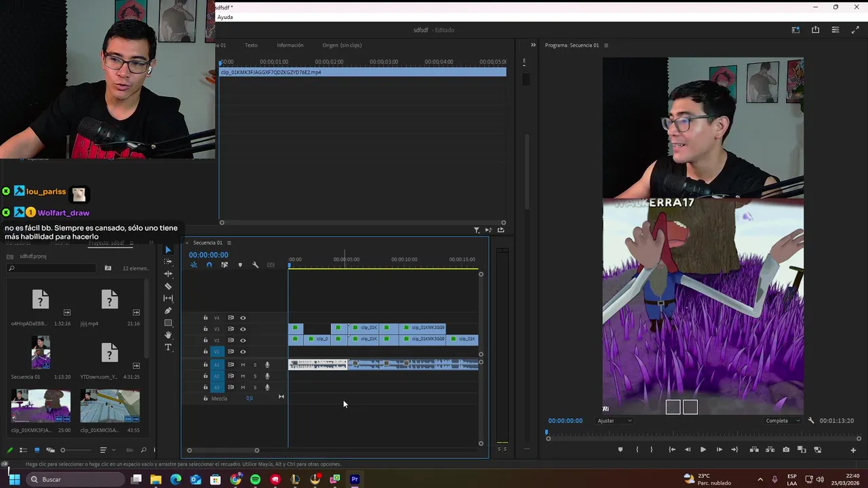This screenshot has height=488, width=868.
Task: Toggle V4 track output eye
Action: (243, 318)
